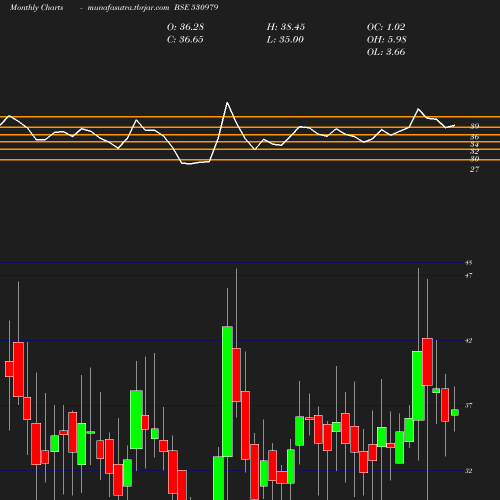This screenshot has width=500, height=500.
Task: Click the "Monthly Charts" title text
Action: (x=37, y=7)
